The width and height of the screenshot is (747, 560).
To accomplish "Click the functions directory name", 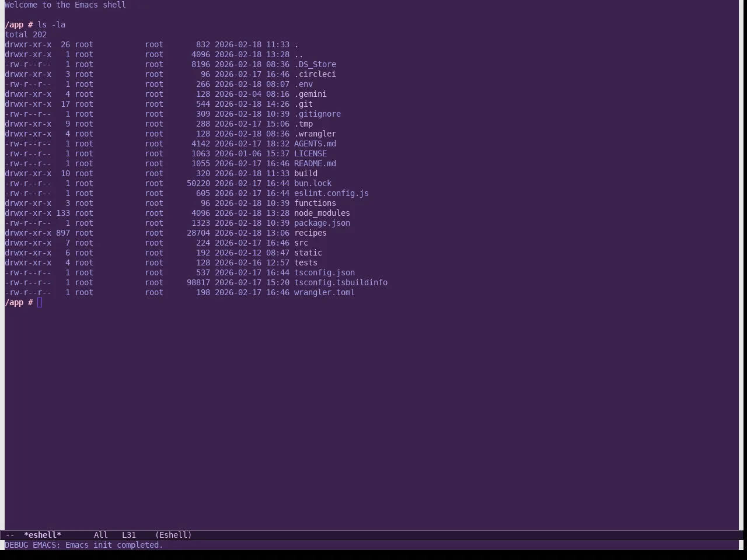I will (315, 203).
